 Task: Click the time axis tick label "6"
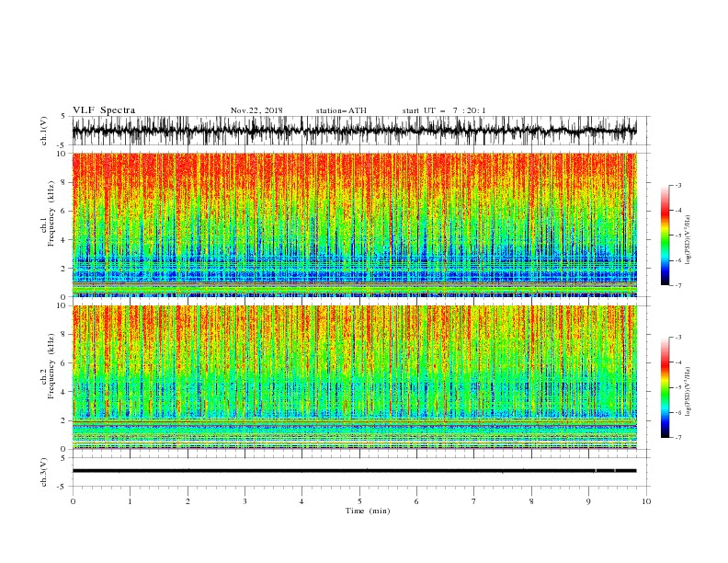[x=416, y=501]
